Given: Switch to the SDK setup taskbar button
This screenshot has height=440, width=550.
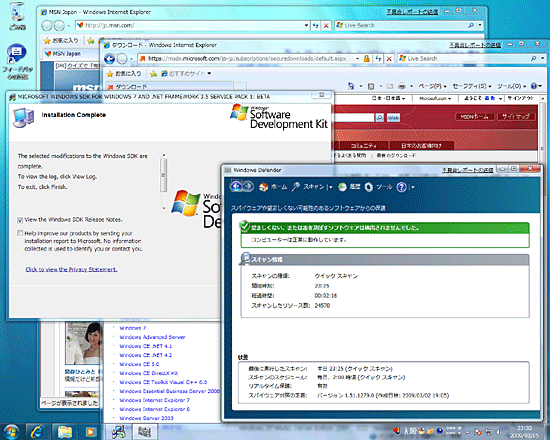Looking at the screenshot, I should click(118, 432).
